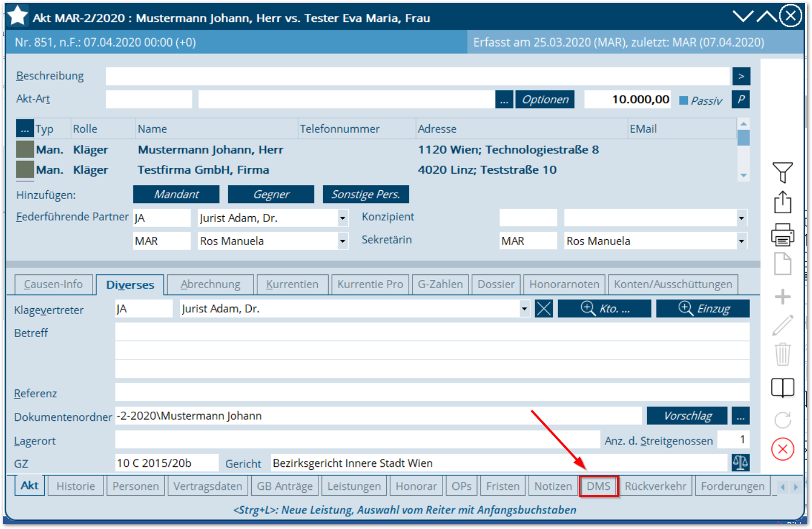The width and height of the screenshot is (812, 529).
Task: Click the refresh circular arrow icon
Action: pos(782,420)
